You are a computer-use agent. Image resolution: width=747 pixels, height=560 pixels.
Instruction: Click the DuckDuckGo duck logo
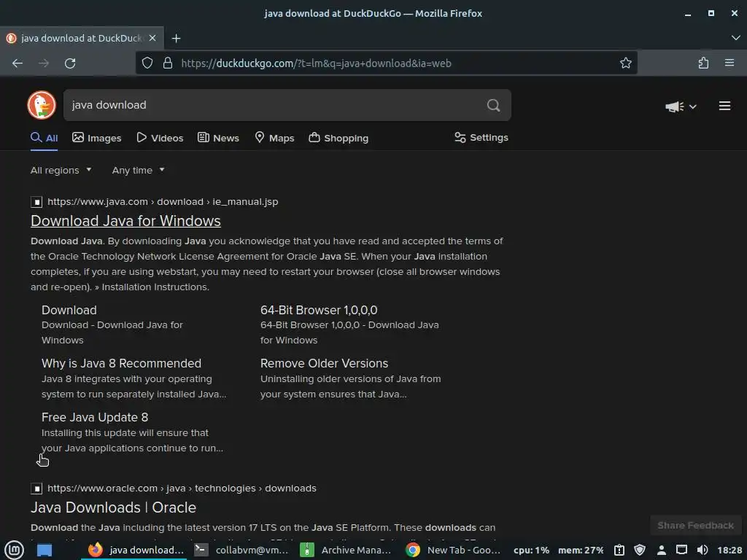point(42,105)
